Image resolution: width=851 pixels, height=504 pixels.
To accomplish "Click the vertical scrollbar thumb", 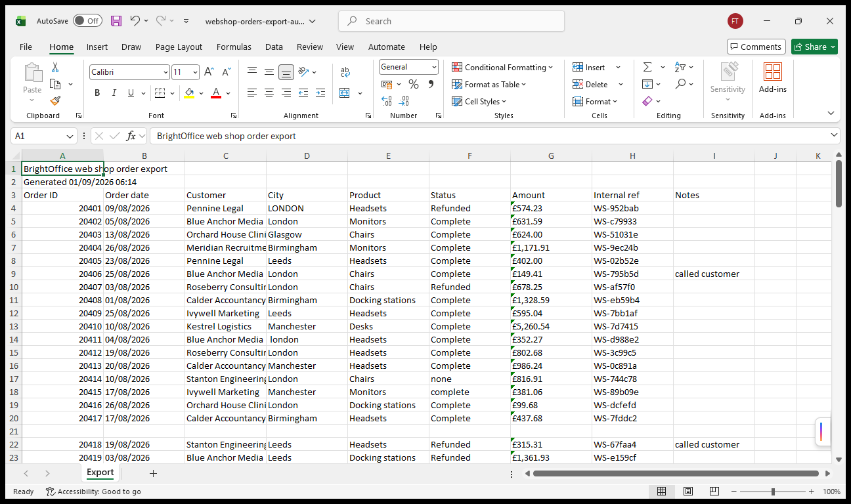I will tap(839, 184).
